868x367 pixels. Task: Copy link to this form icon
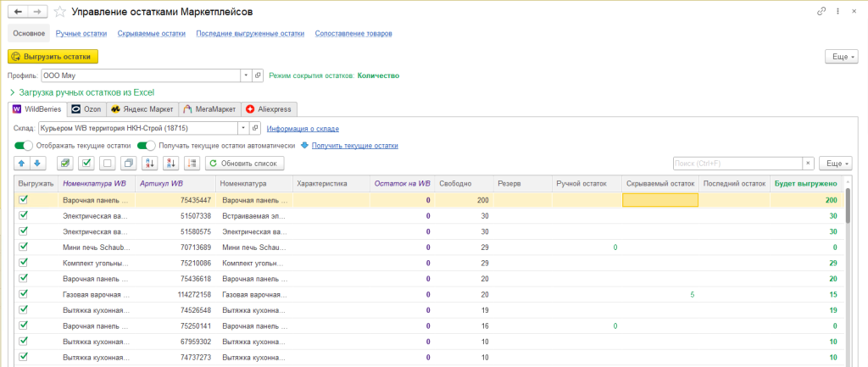tap(821, 12)
